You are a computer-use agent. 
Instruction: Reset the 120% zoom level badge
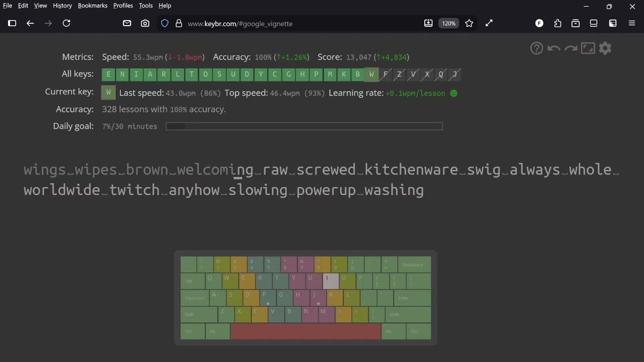click(x=448, y=23)
